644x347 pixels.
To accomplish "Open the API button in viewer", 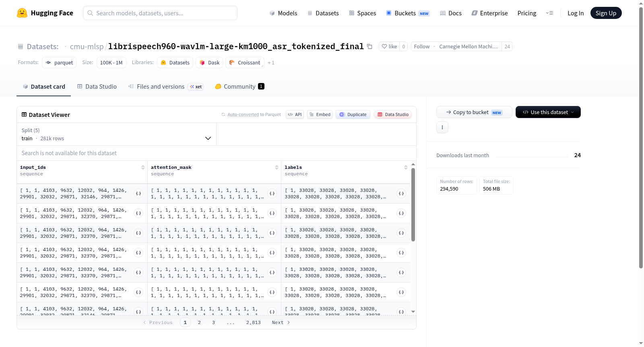I will (x=295, y=114).
